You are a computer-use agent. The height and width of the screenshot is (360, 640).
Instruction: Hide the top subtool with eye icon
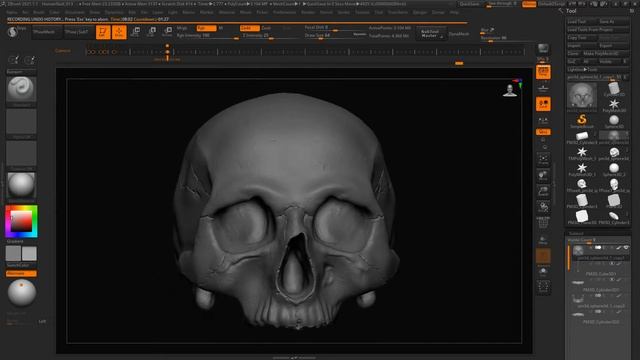point(626,248)
